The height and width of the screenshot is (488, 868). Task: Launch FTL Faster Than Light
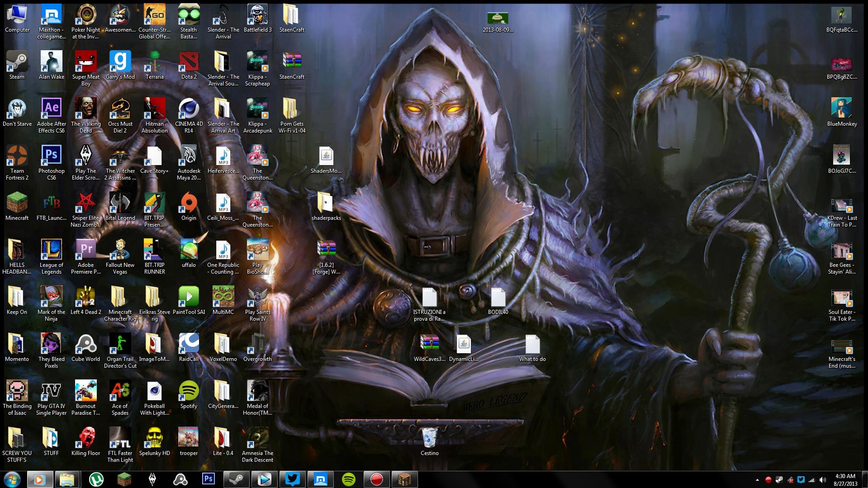[120, 445]
